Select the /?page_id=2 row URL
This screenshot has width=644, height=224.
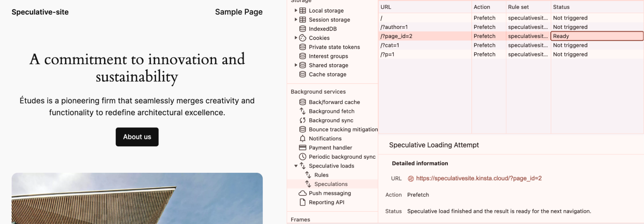396,36
